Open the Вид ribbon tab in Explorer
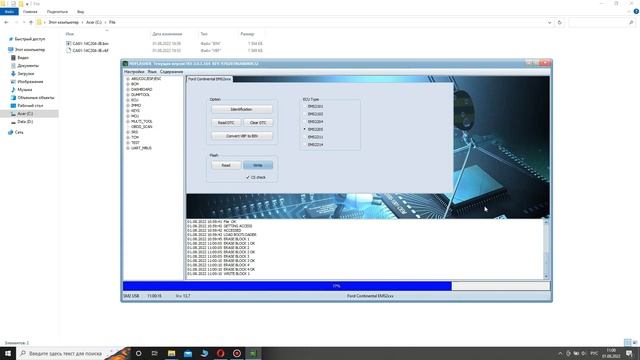This screenshot has width=640, height=360. pyautogui.click(x=80, y=12)
